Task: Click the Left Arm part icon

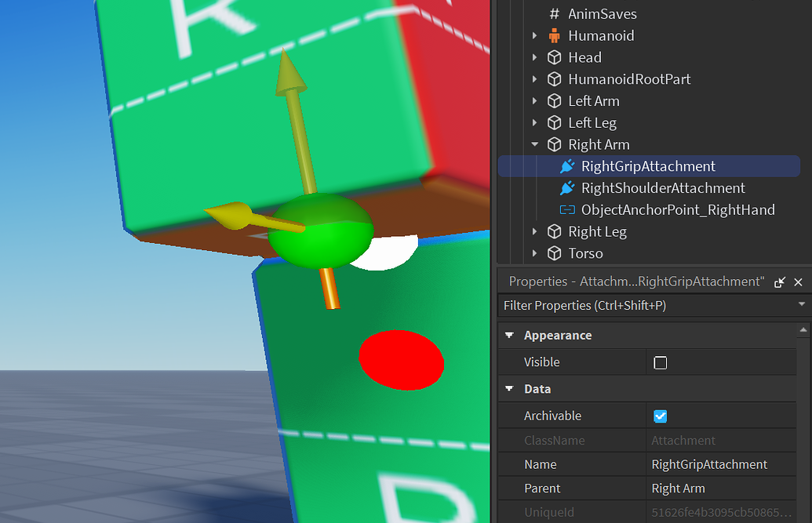Action: coord(554,100)
